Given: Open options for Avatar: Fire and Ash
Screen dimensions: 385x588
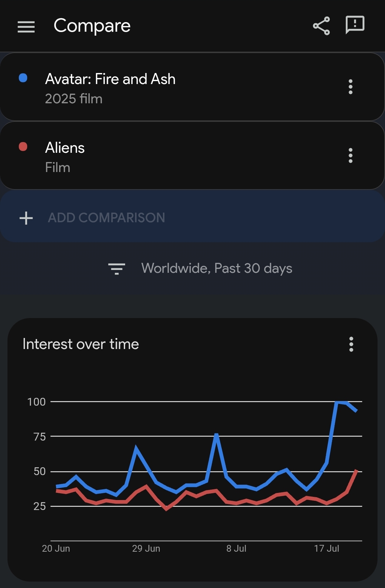Looking at the screenshot, I should pos(350,87).
